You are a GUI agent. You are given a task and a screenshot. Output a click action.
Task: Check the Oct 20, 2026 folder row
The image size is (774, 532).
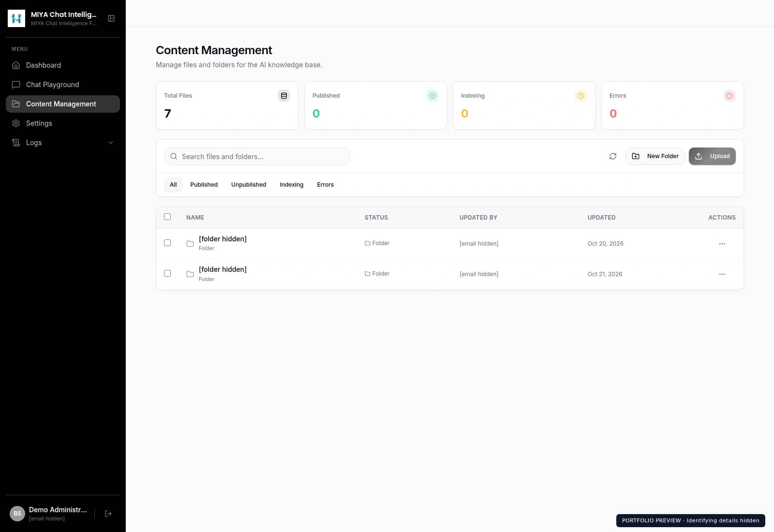click(167, 243)
